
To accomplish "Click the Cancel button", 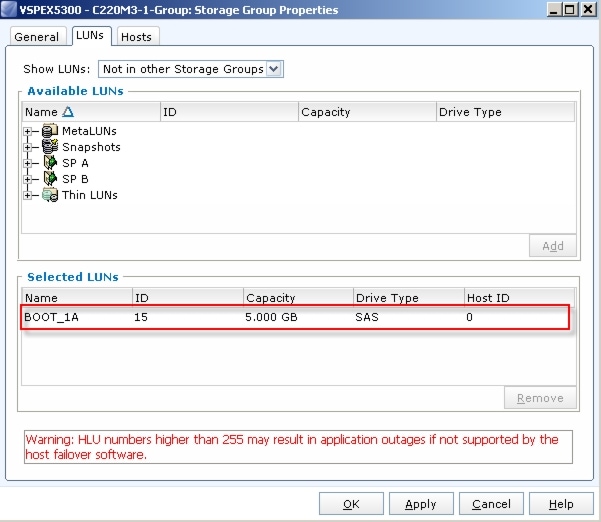I will [x=491, y=504].
